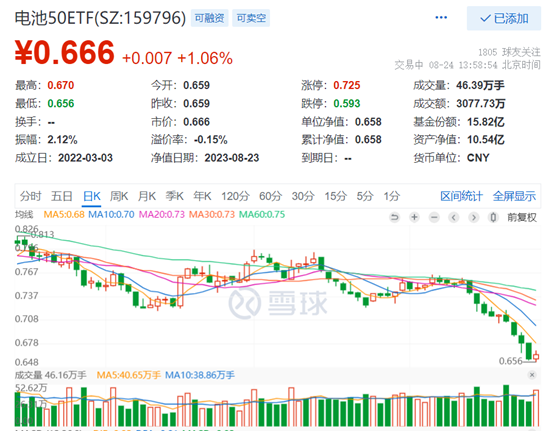Select the 季K chart tab
Image resolution: width=554 pixels, height=431 pixels.
pos(175,196)
